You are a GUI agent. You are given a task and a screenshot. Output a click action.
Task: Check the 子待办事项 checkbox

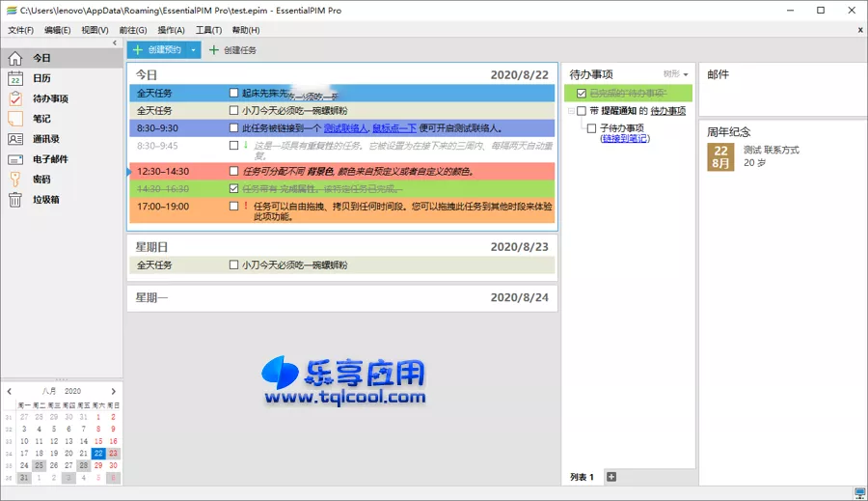click(x=592, y=128)
